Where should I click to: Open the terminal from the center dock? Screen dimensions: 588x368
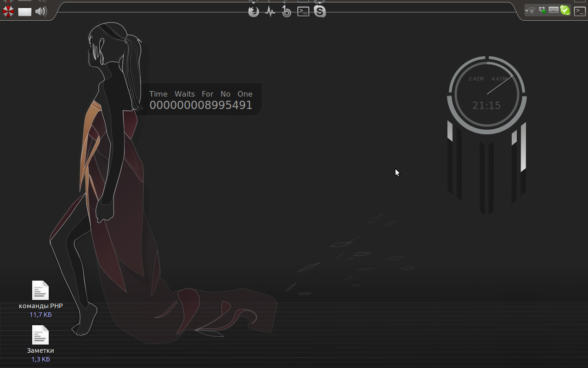pos(303,11)
